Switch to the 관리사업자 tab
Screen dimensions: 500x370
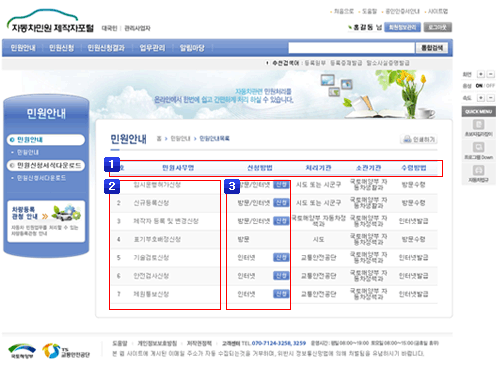click(x=137, y=28)
